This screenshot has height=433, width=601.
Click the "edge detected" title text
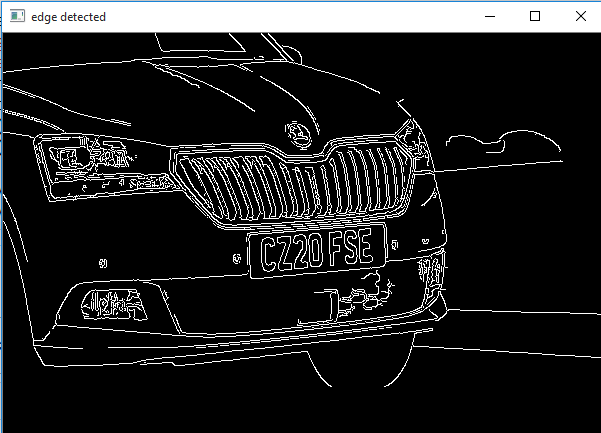tap(68, 17)
